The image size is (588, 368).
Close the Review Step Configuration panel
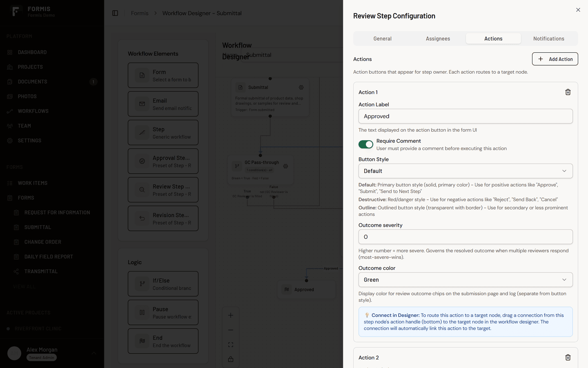[578, 10]
